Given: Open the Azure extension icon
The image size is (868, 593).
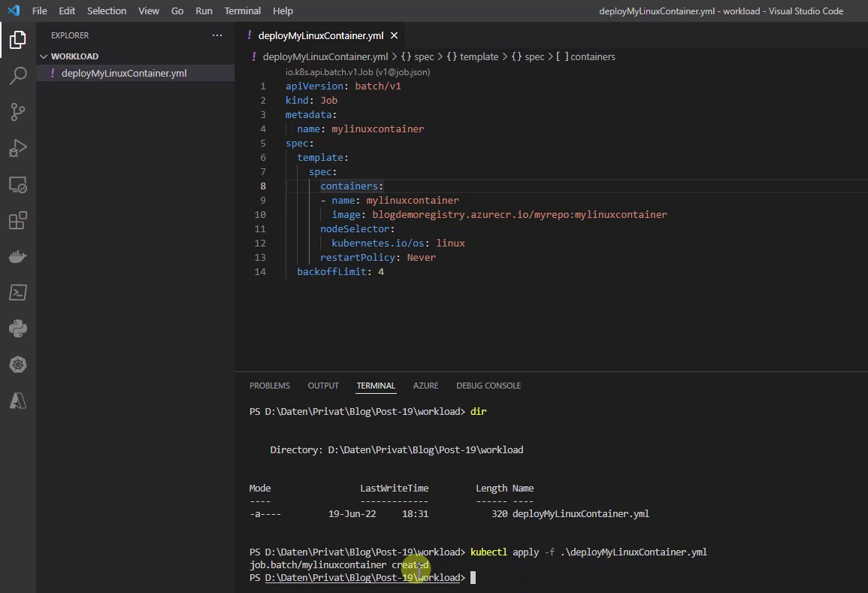Looking at the screenshot, I should click(x=18, y=401).
